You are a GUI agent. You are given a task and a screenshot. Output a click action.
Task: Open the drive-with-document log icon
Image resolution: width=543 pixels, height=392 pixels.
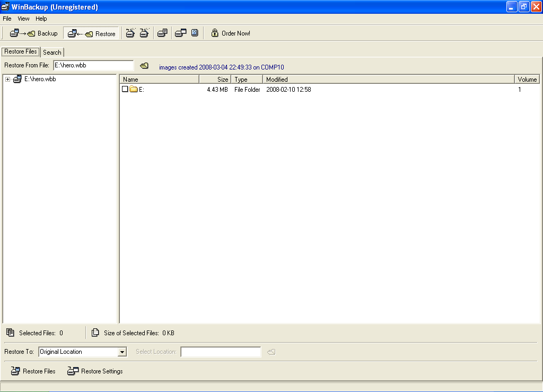tap(162, 33)
